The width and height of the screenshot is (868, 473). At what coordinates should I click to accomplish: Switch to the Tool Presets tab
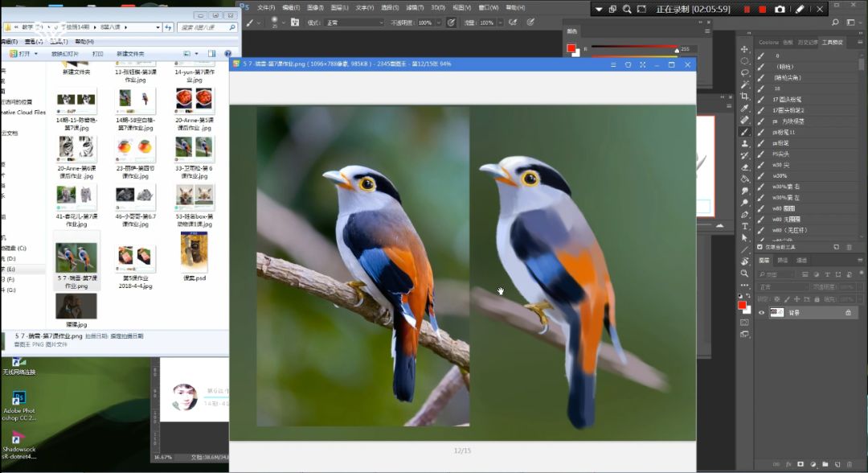pos(832,43)
